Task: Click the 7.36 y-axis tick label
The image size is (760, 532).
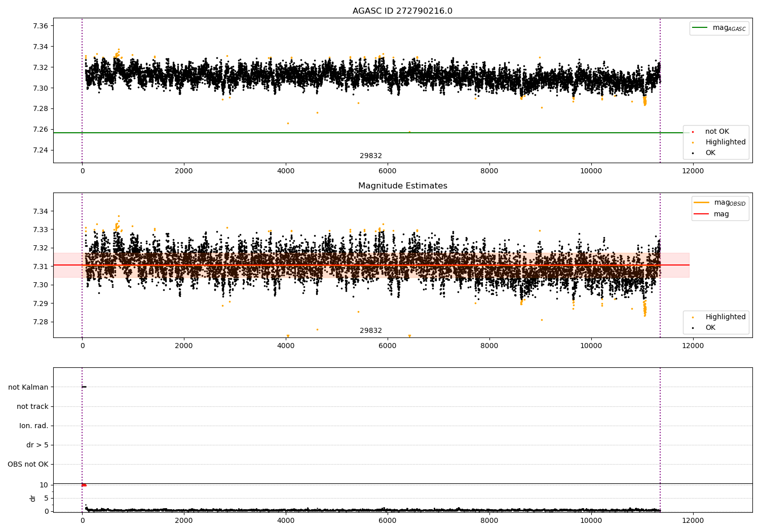Action: 40,26
